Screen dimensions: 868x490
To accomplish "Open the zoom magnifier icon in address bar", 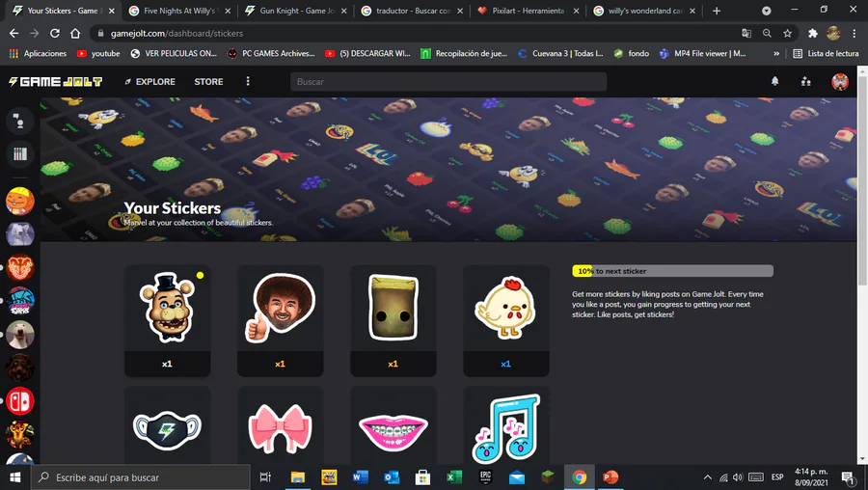I will coord(767,33).
